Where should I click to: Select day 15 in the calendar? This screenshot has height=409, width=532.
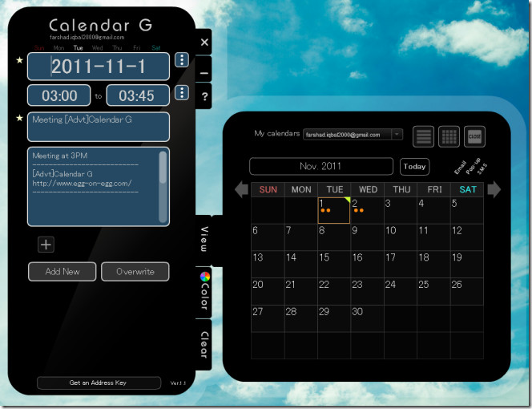[334, 265]
